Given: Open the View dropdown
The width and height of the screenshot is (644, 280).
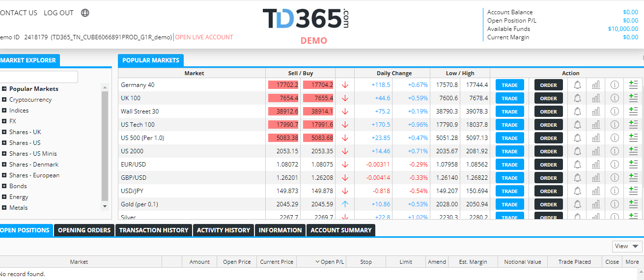Looking at the screenshot, I should click(627, 246).
